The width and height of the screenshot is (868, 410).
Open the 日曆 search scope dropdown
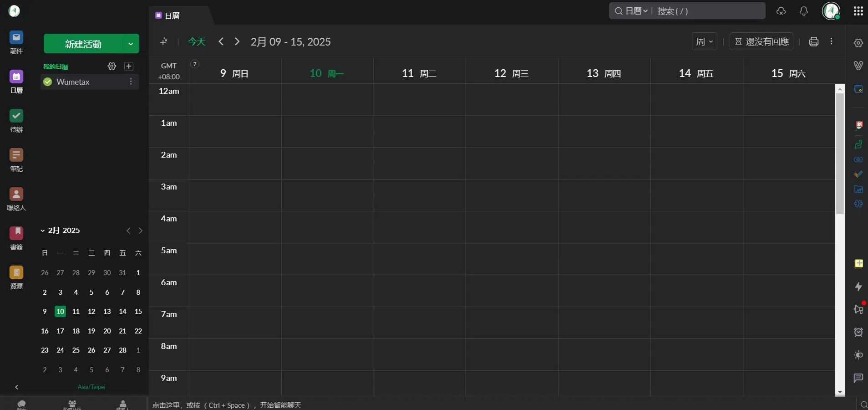(636, 11)
